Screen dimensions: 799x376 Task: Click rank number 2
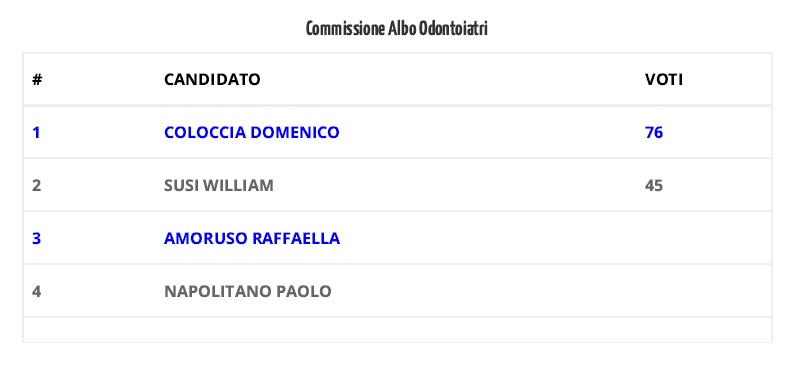[x=36, y=185]
